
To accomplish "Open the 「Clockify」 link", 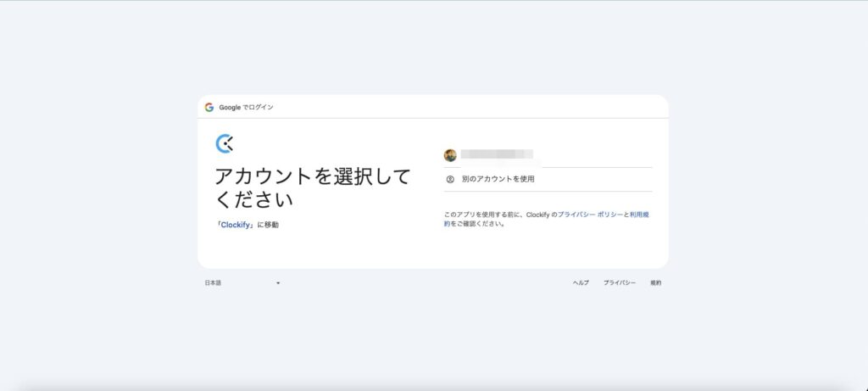I will pos(236,226).
